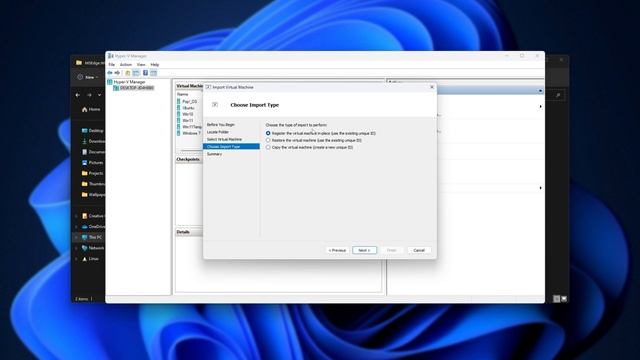Click the Ubuntu VM icon in list
Viewport: 640px width, 360px height.
click(x=179, y=108)
